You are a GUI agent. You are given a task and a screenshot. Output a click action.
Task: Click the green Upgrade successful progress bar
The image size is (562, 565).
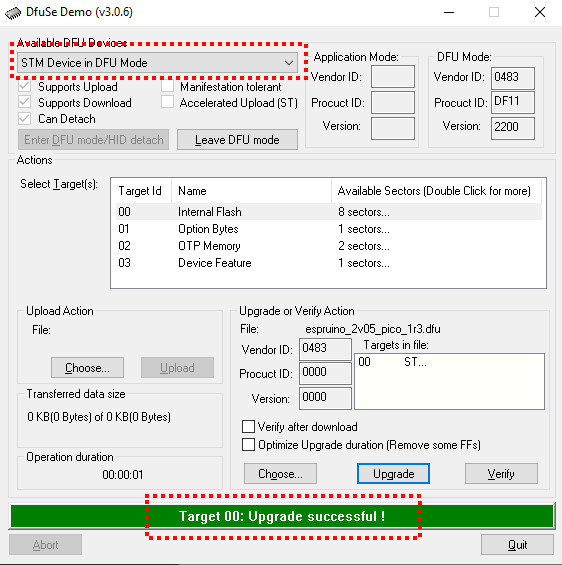[282, 516]
